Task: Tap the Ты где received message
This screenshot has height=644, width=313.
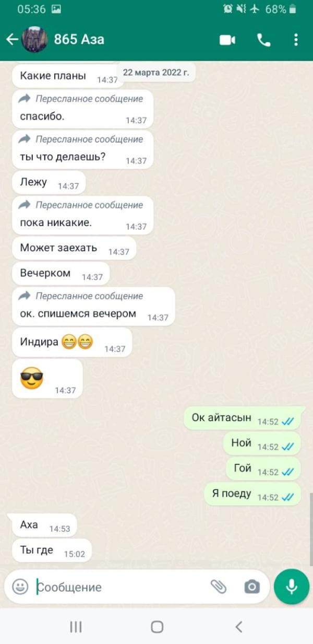Action: pyautogui.click(x=52, y=550)
